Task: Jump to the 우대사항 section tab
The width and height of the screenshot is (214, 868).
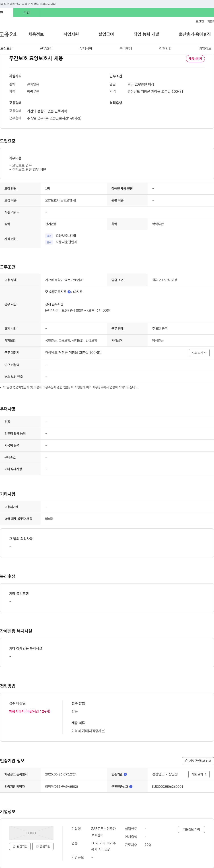Action: [x=86, y=49]
